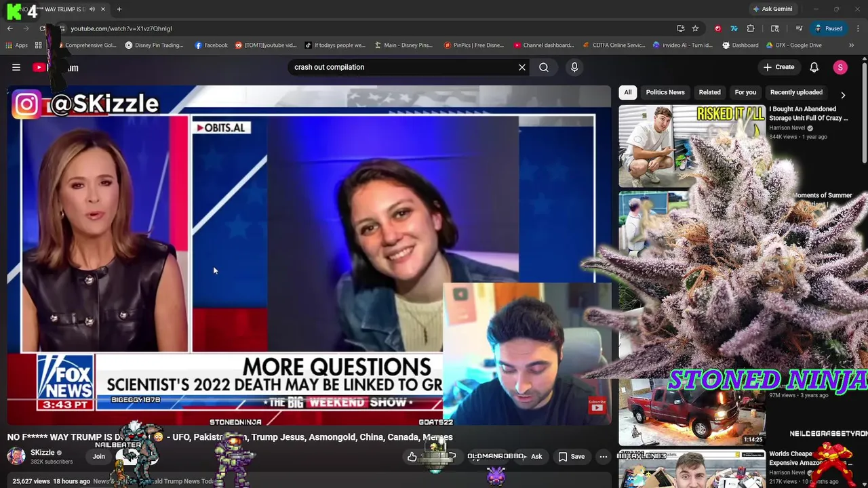Open the media controls toolbar icon

coord(800,28)
